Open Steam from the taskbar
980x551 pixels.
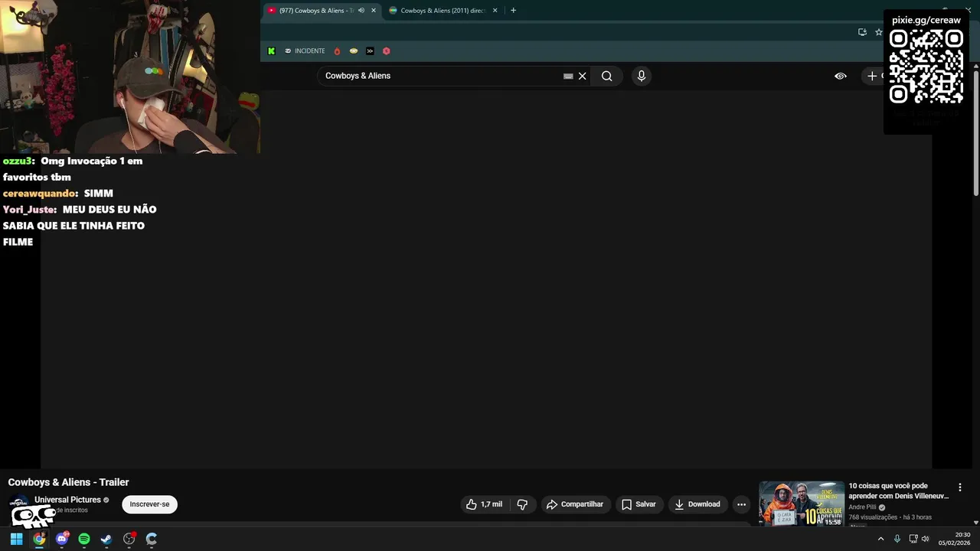[x=106, y=539]
